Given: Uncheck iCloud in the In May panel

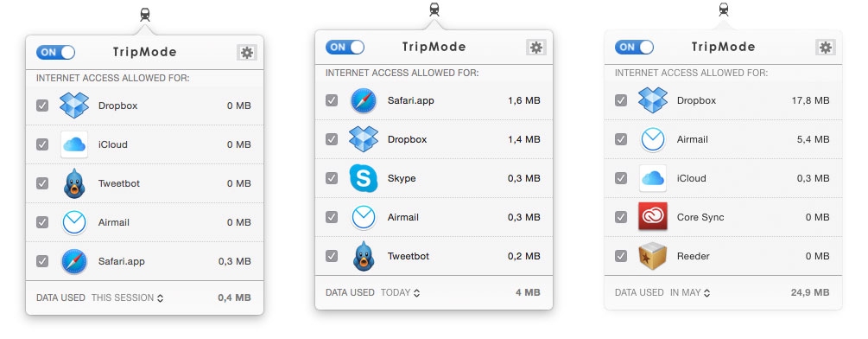Looking at the screenshot, I should tap(621, 178).
